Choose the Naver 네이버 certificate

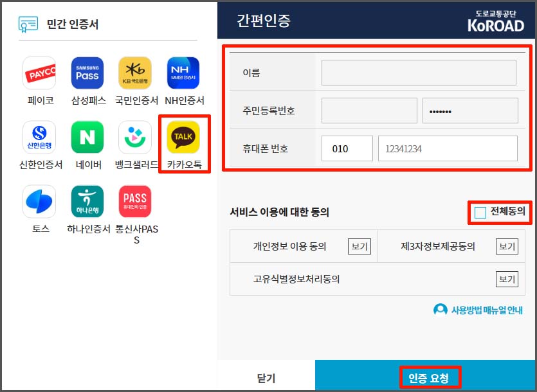click(x=87, y=138)
